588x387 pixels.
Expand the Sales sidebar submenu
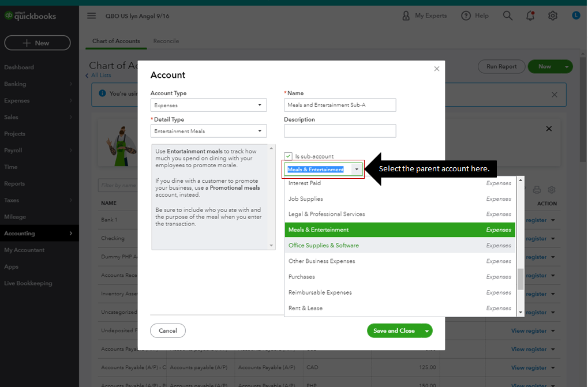[x=71, y=117]
